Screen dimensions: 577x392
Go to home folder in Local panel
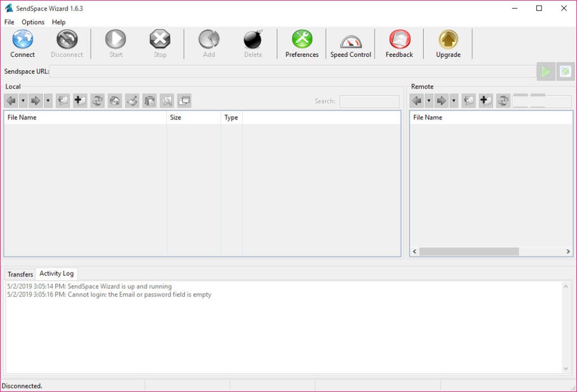click(x=115, y=101)
